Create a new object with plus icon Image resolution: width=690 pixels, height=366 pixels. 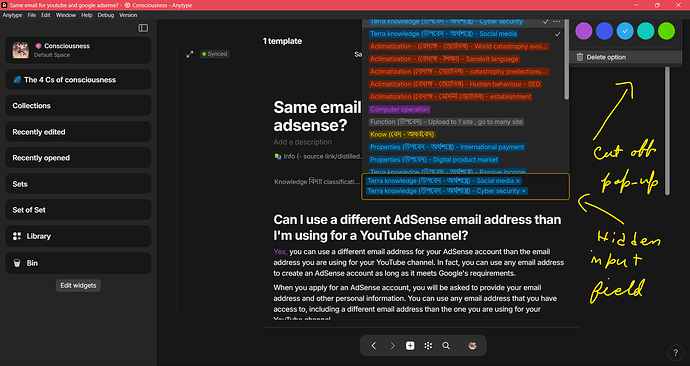[410, 346]
